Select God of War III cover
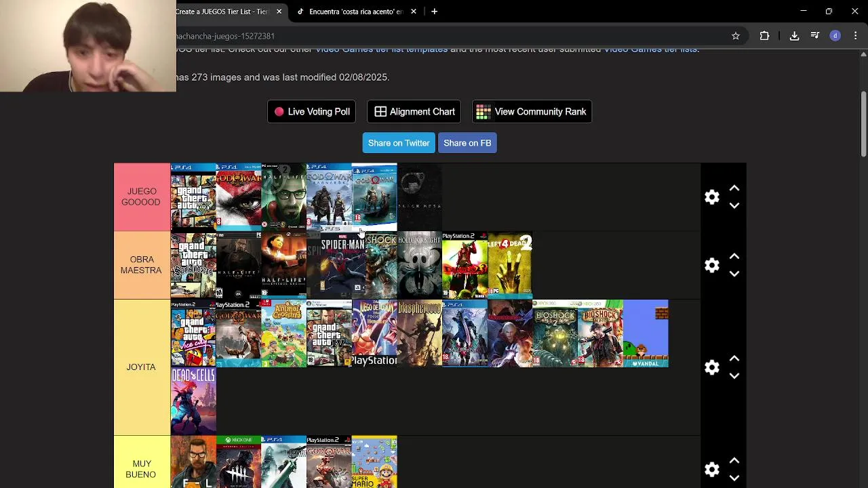Image resolution: width=868 pixels, height=488 pixels. (x=239, y=197)
